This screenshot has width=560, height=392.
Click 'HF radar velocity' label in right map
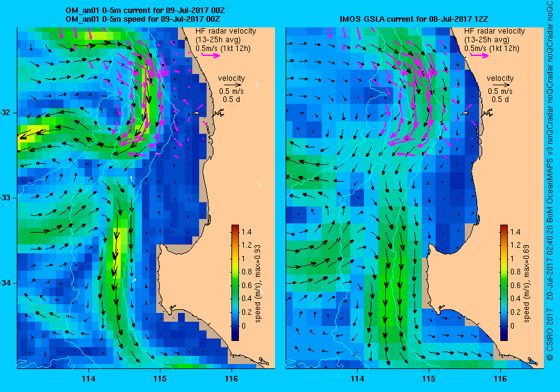495,31
